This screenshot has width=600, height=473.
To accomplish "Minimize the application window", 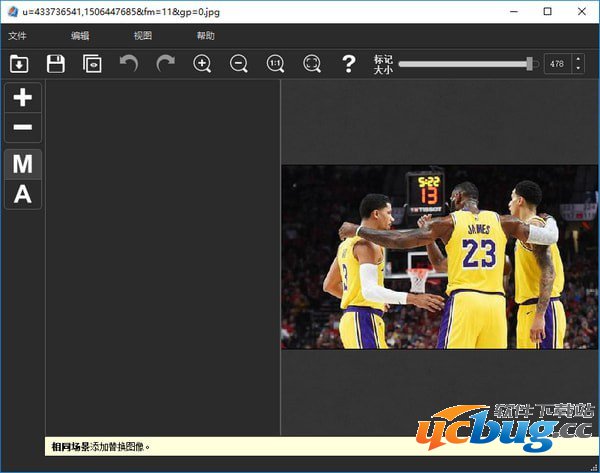I will (514, 11).
